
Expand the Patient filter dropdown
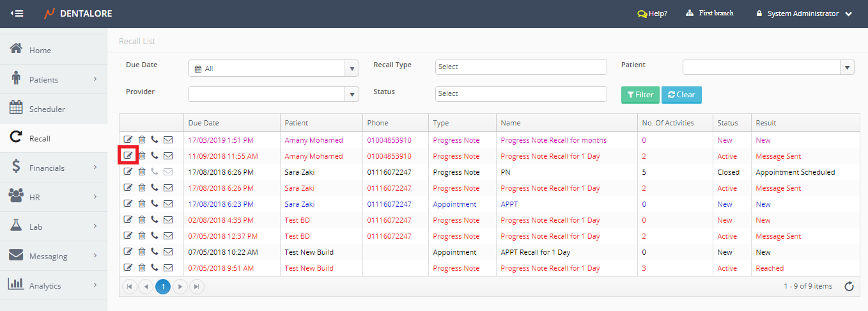[847, 67]
